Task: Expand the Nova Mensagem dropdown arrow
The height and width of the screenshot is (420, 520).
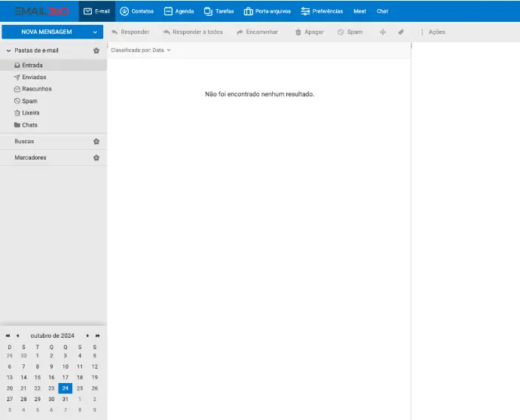Action: tap(95, 32)
